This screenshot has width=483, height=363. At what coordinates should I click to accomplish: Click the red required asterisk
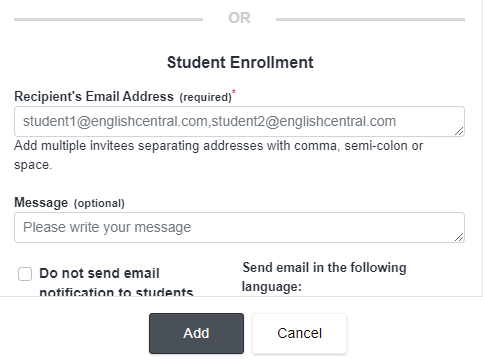tap(234, 91)
